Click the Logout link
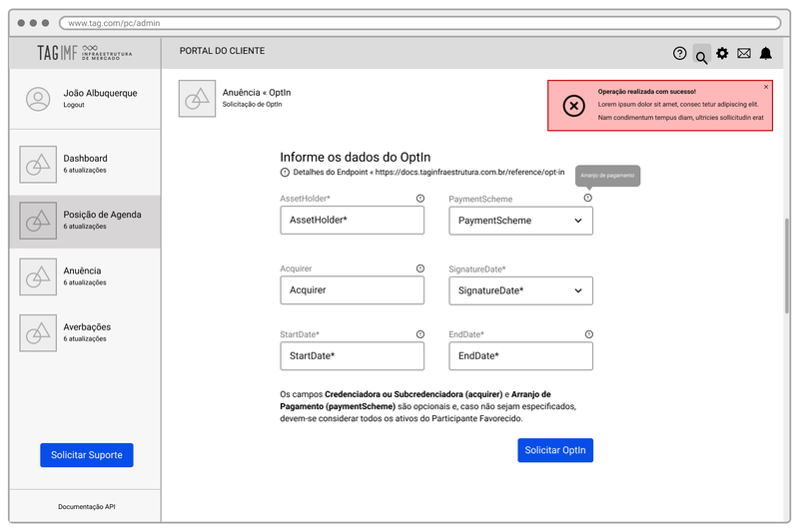 point(74,105)
